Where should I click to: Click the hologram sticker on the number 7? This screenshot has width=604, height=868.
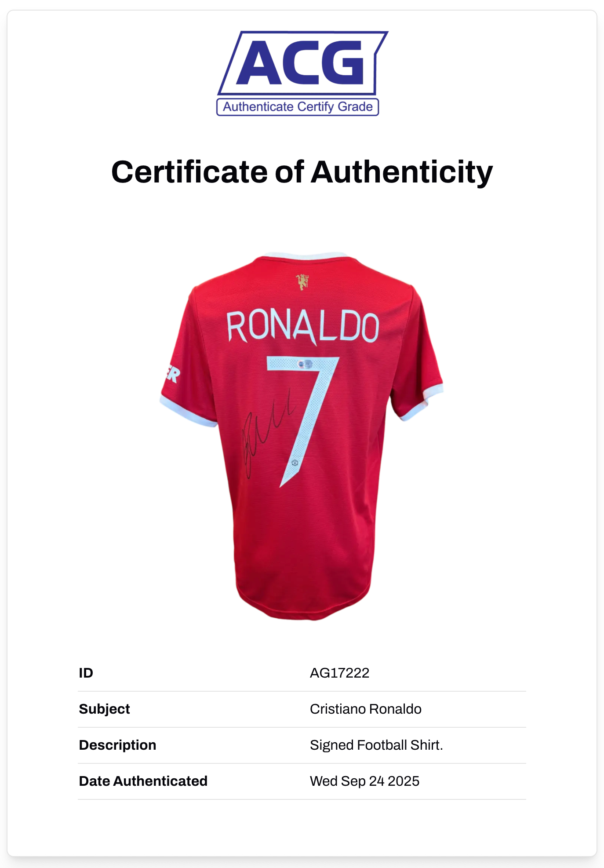(306, 364)
